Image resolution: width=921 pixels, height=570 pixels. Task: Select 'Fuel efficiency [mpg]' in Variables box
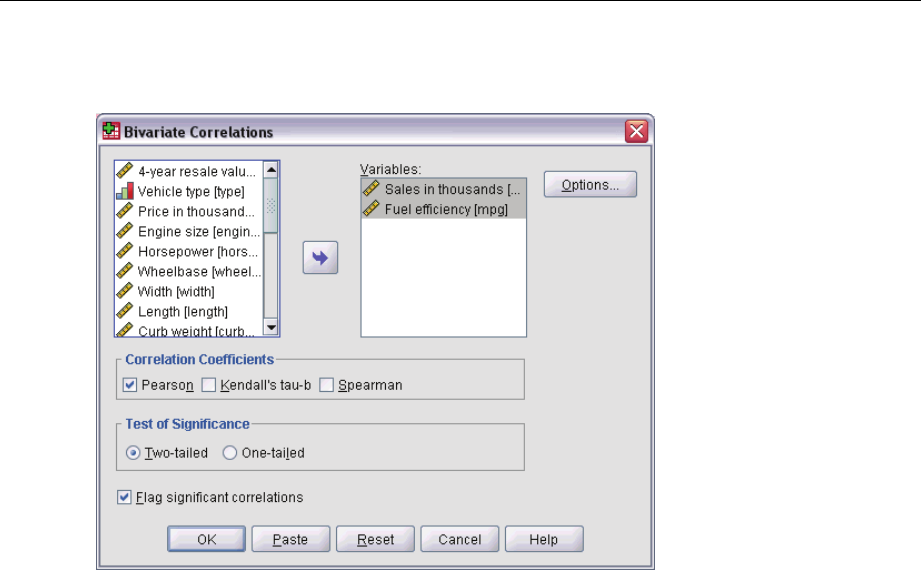[443, 209]
